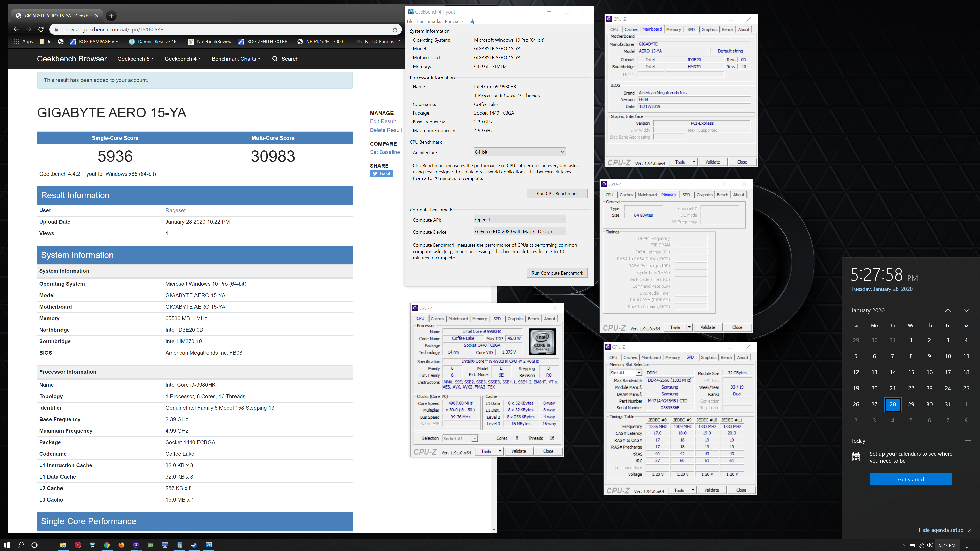Click Help menu in Geekbench 4 Tryout
The image size is (980, 551).
(x=471, y=21)
